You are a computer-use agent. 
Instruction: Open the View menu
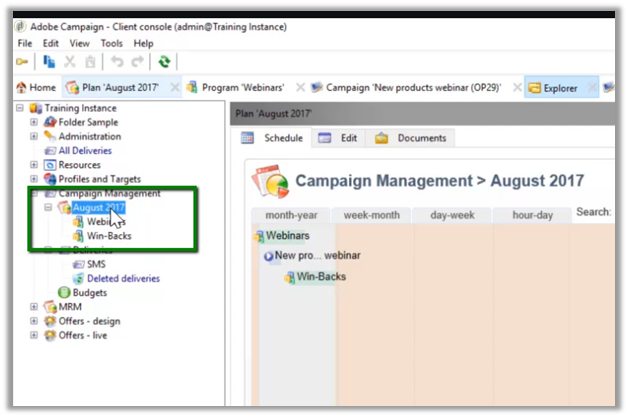click(79, 44)
